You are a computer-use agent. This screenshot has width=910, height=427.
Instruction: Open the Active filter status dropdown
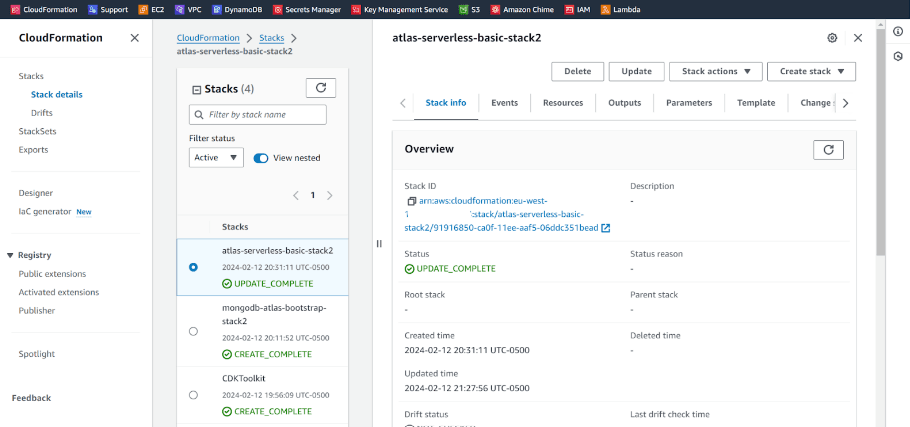point(216,158)
